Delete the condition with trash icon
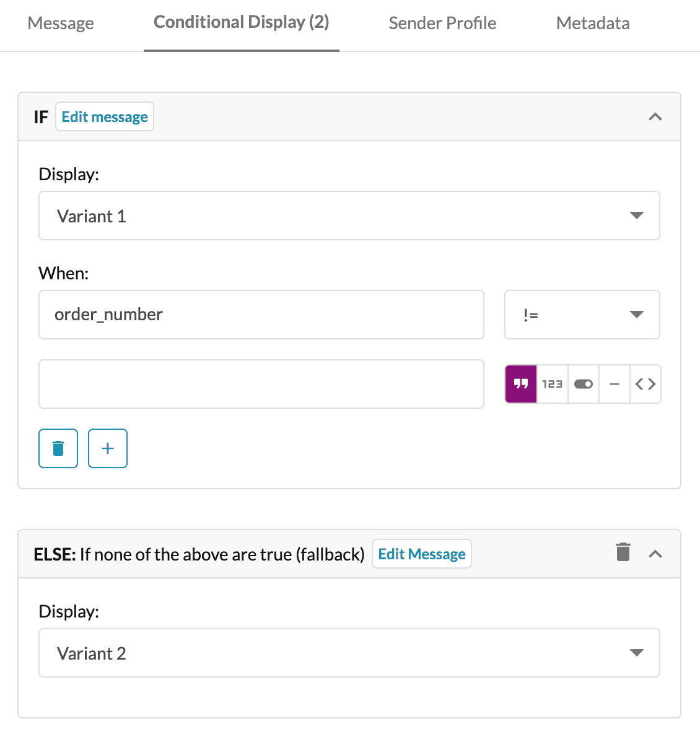 [58, 448]
